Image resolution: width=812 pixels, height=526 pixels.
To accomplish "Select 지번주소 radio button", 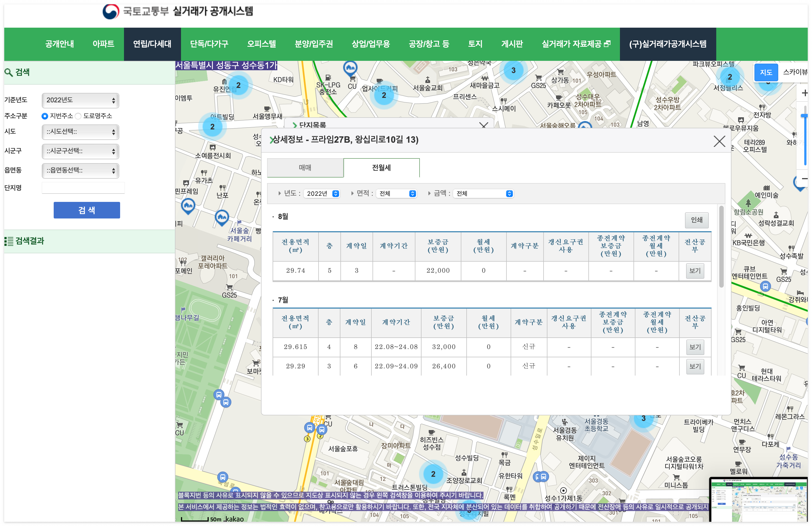I will click(x=44, y=116).
